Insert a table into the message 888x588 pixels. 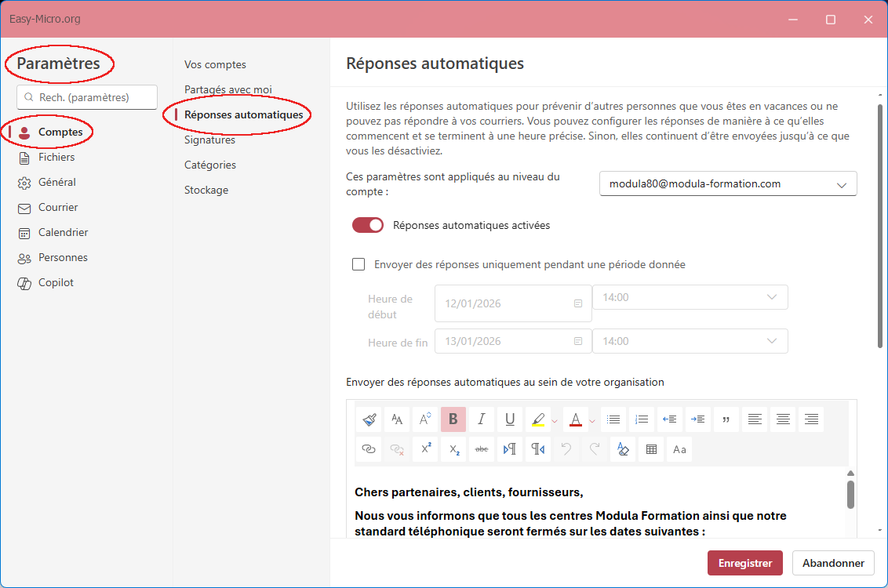click(x=651, y=449)
